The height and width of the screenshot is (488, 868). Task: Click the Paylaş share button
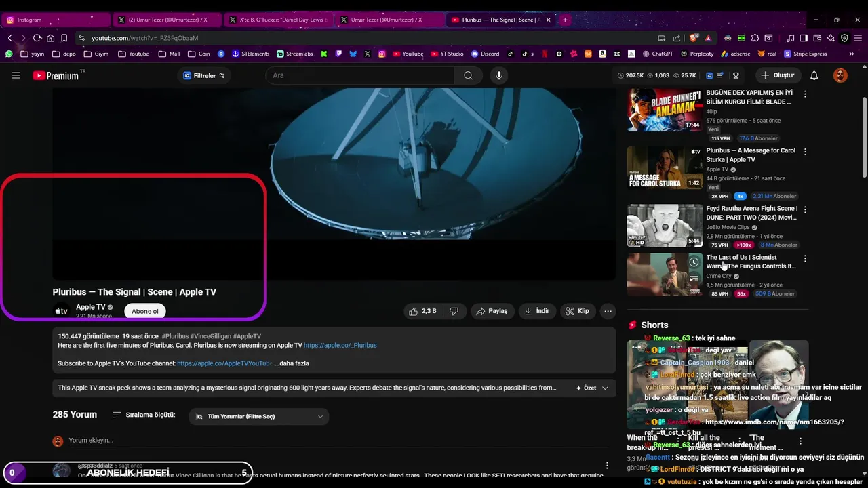tap(492, 311)
